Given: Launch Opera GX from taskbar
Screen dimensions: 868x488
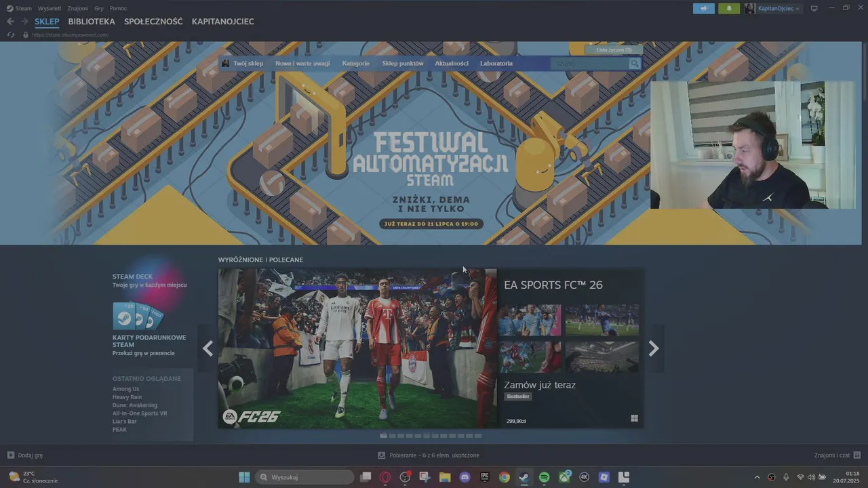Looking at the screenshot, I should [385, 477].
